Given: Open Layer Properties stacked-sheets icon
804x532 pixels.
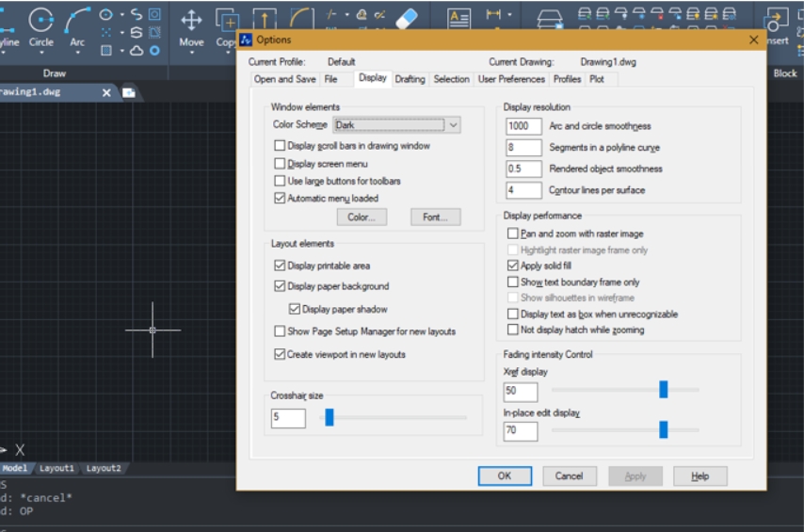Looking at the screenshot, I should (549, 20).
